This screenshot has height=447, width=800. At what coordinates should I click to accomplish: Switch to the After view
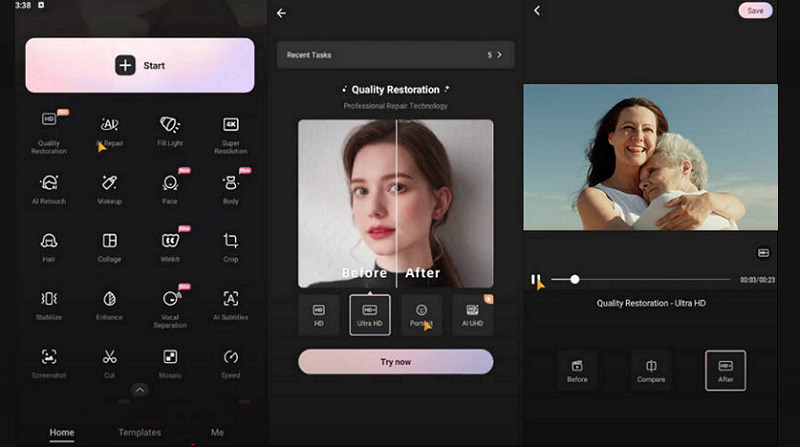(x=725, y=370)
